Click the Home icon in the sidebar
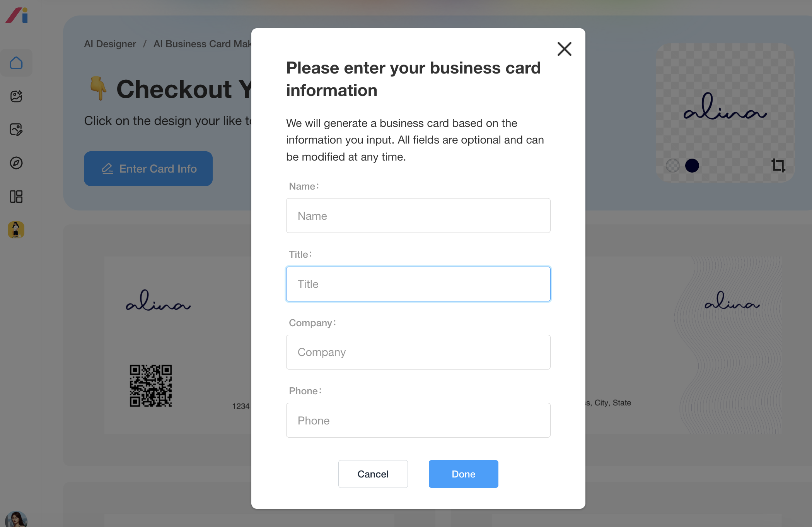The height and width of the screenshot is (527, 812). [x=16, y=63]
